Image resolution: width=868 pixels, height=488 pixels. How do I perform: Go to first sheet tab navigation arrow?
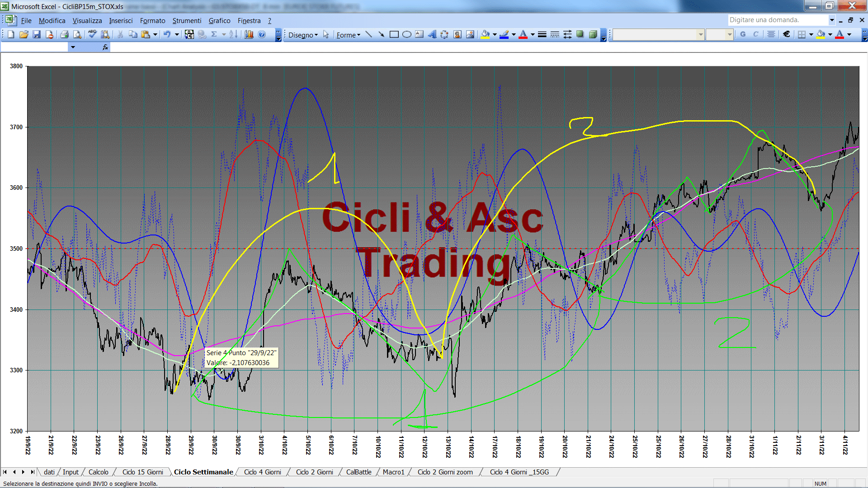(x=5, y=472)
